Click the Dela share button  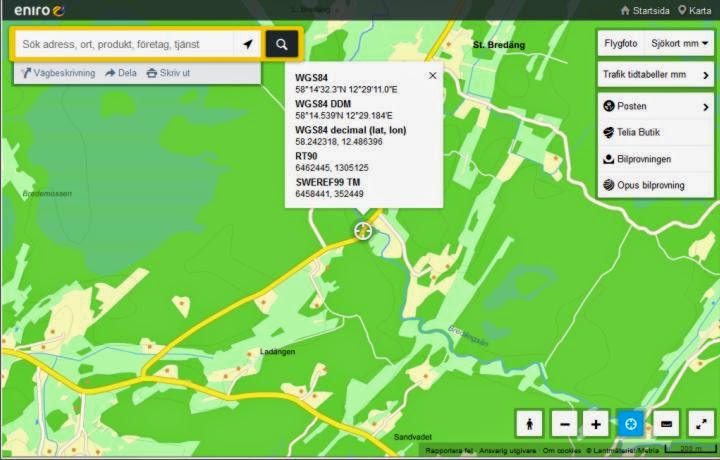tap(121, 73)
